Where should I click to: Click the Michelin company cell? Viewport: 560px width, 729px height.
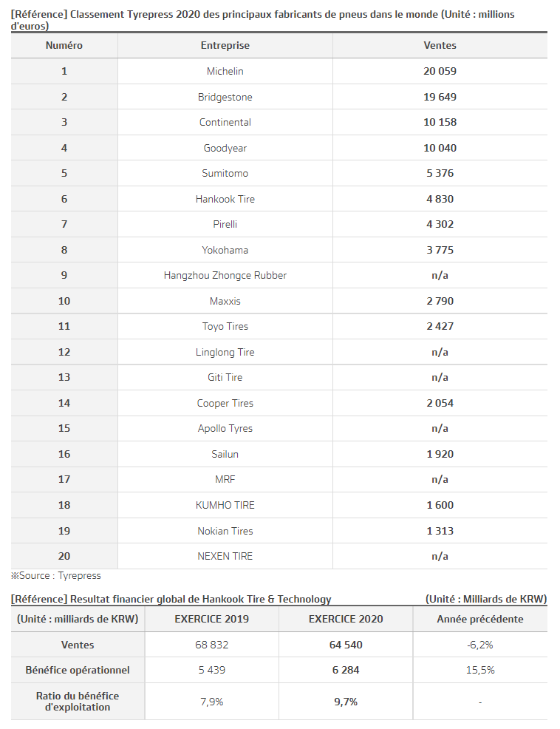pyautogui.click(x=225, y=71)
